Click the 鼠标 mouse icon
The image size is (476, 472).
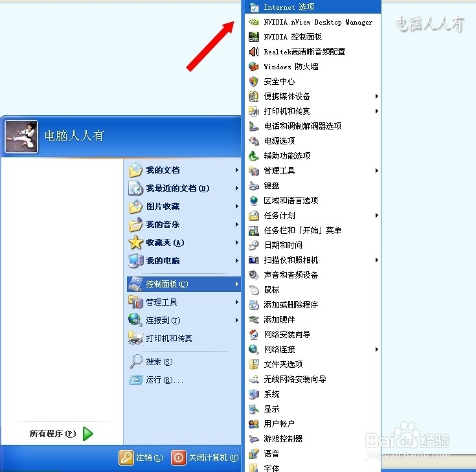point(253,290)
